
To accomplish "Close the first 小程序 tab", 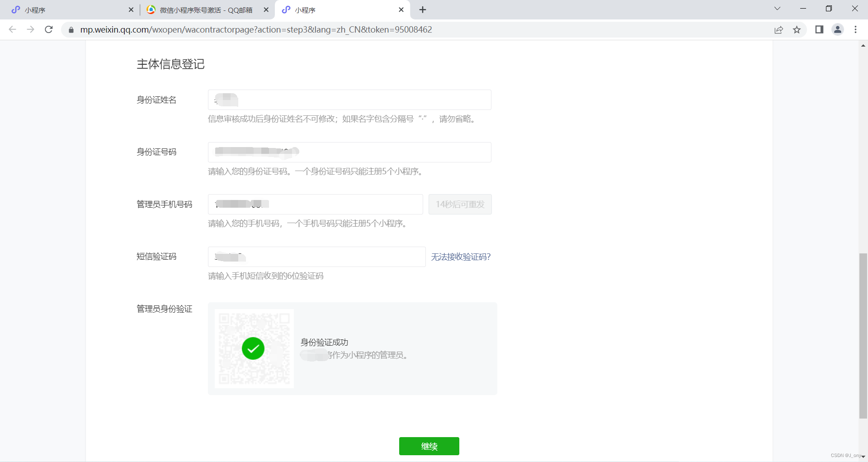I will click(x=131, y=10).
